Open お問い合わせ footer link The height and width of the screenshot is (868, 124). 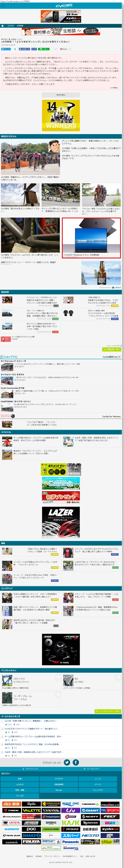90,856
